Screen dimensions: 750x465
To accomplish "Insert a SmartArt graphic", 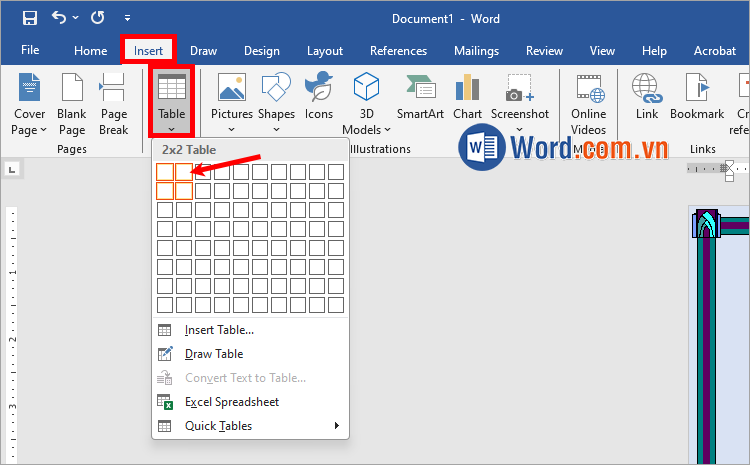I will (420, 96).
